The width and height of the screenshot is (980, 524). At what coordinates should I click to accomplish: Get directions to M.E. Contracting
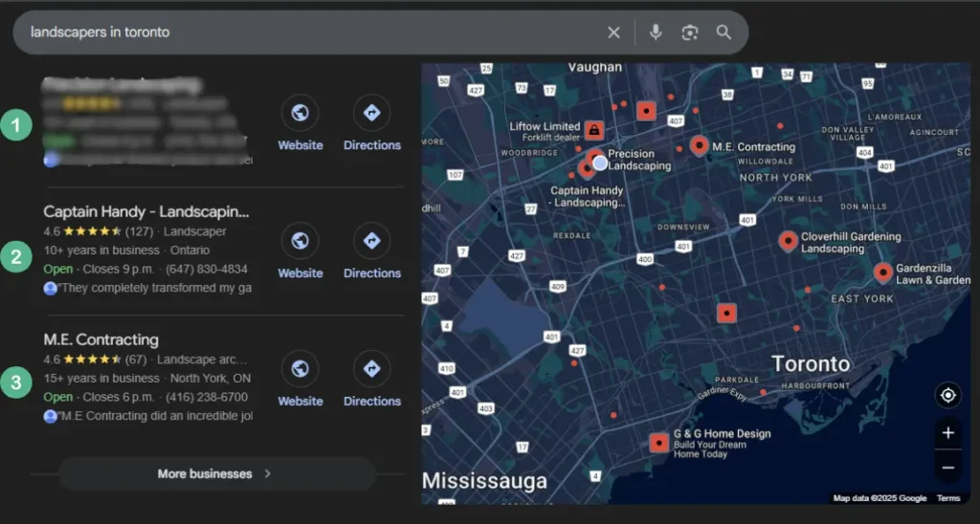(371, 369)
